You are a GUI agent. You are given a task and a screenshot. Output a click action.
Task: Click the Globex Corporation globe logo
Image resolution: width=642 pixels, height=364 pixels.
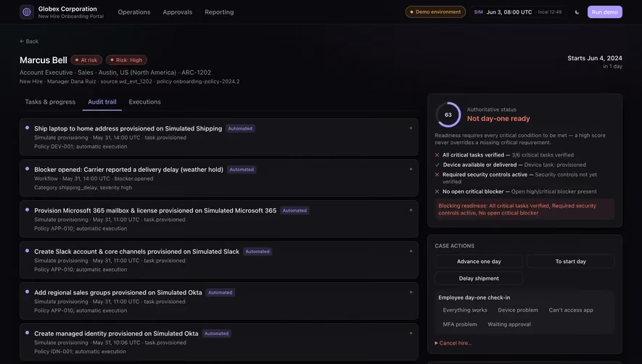click(27, 12)
